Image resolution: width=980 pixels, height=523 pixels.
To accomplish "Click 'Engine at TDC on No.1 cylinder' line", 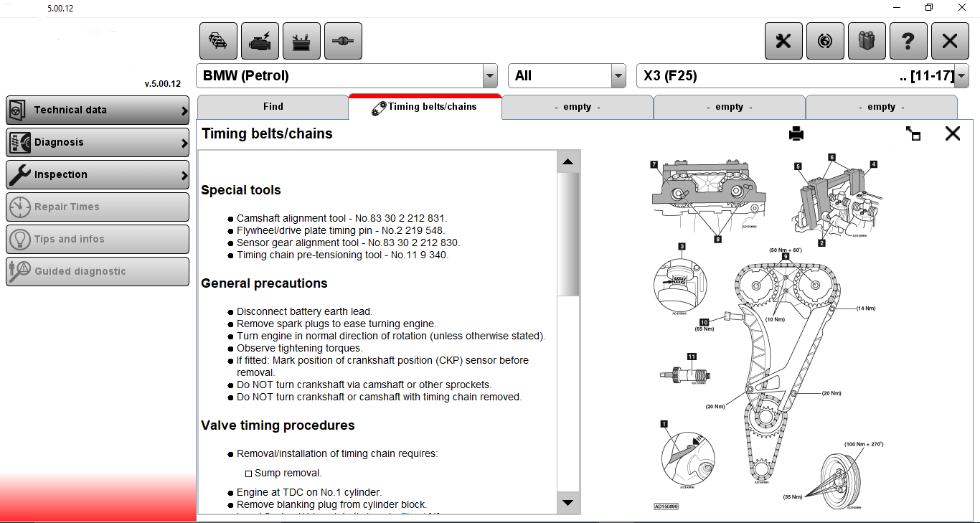I will pyautogui.click(x=309, y=492).
